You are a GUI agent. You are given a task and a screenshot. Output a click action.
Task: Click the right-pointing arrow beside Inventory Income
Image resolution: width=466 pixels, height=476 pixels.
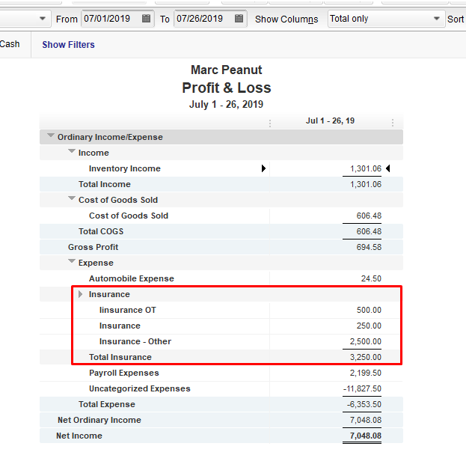(263, 168)
